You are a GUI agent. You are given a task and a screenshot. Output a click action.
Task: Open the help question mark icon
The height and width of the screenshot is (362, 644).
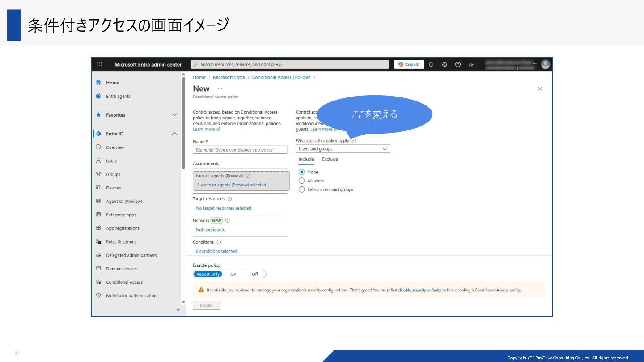tap(458, 64)
